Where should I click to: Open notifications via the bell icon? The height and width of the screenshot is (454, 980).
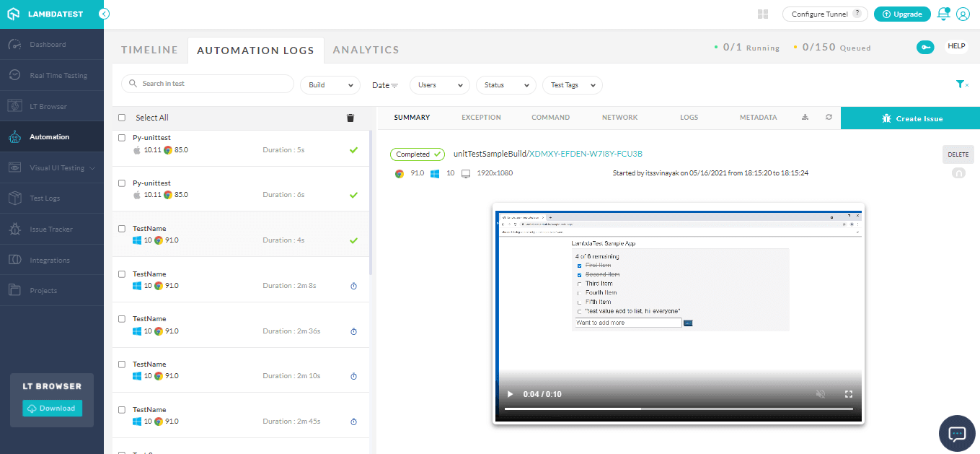coord(943,14)
